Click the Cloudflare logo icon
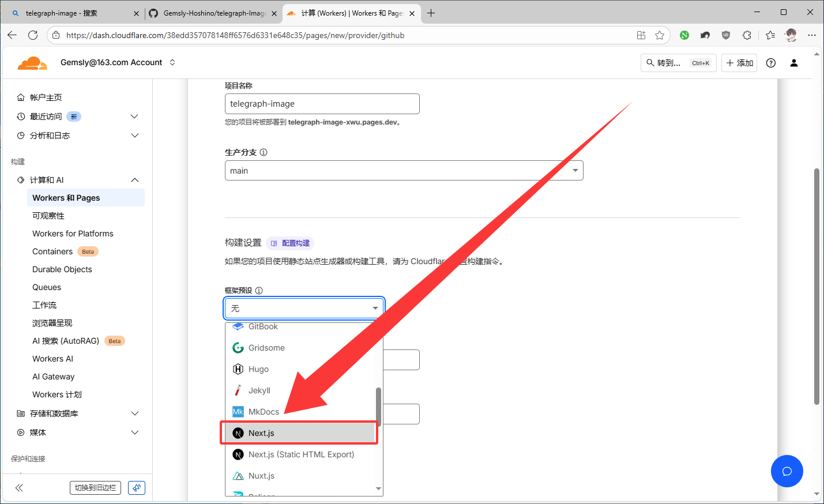This screenshot has height=504, width=824. pos(32,63)
